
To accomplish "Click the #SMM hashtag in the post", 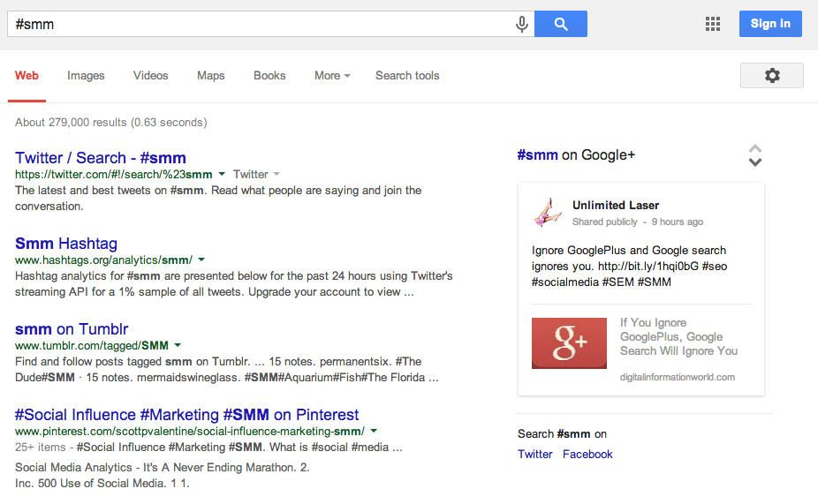I will (x=655, y=282).
